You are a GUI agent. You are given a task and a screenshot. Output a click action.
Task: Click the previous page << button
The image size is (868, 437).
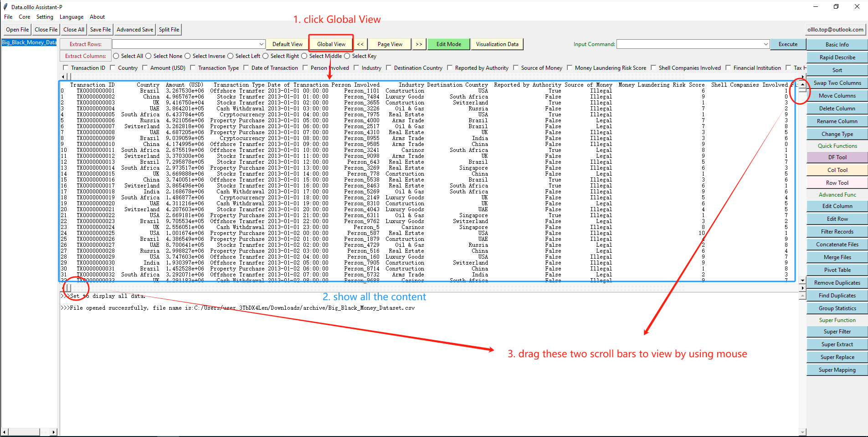point(360,44)
